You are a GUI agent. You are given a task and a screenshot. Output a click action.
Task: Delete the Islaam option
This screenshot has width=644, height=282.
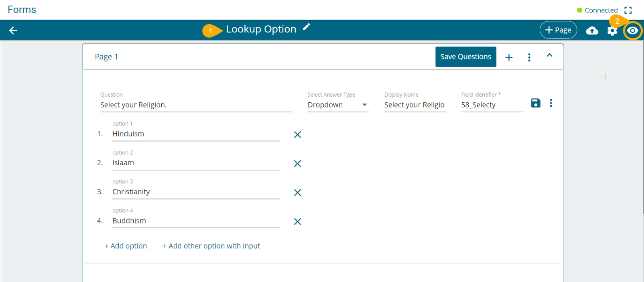[x=297, y=164]
